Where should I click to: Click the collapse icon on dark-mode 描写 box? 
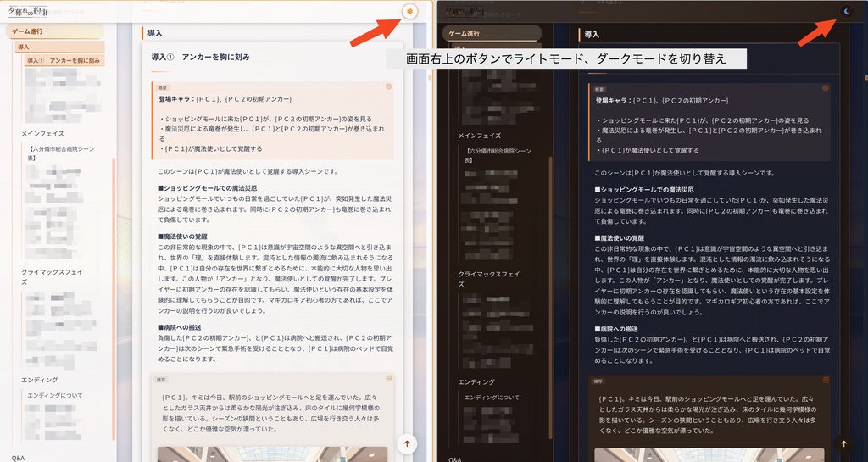coord(826,380)
